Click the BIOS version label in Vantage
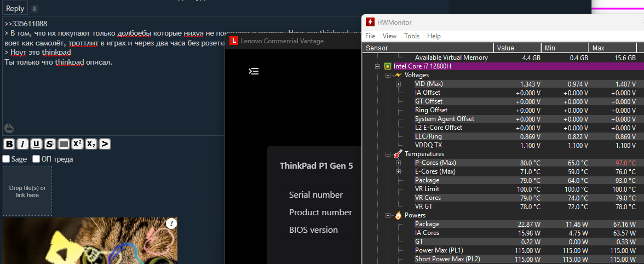The image size is (644, 264). coord(313,230)
